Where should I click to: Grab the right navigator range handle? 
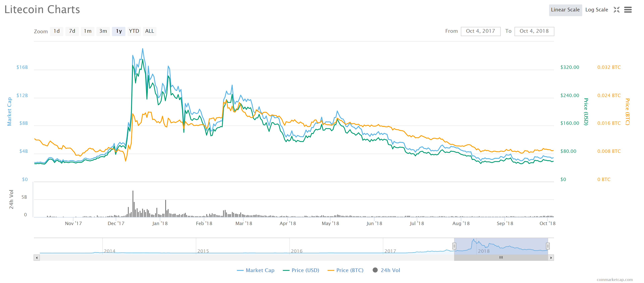(x=548, y=246)
